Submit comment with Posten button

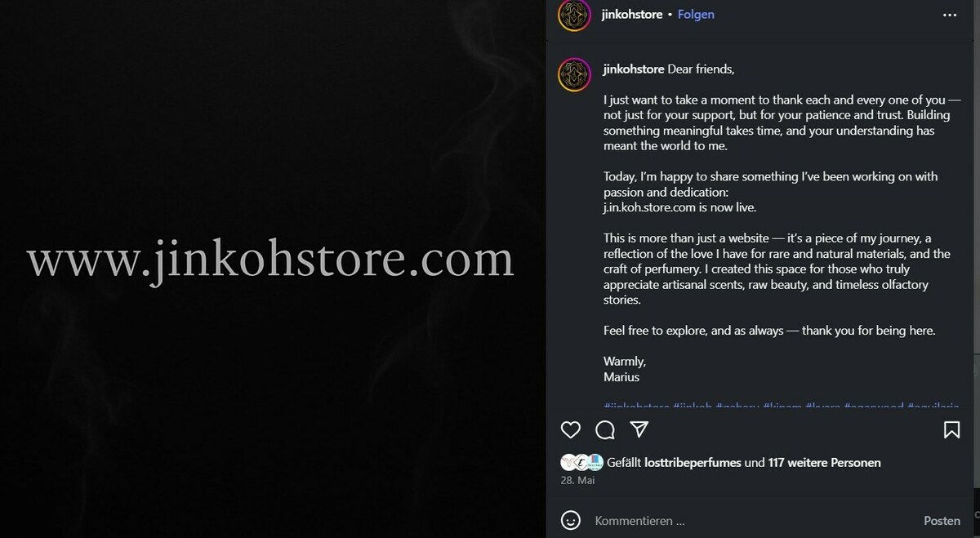coord(942,521)
